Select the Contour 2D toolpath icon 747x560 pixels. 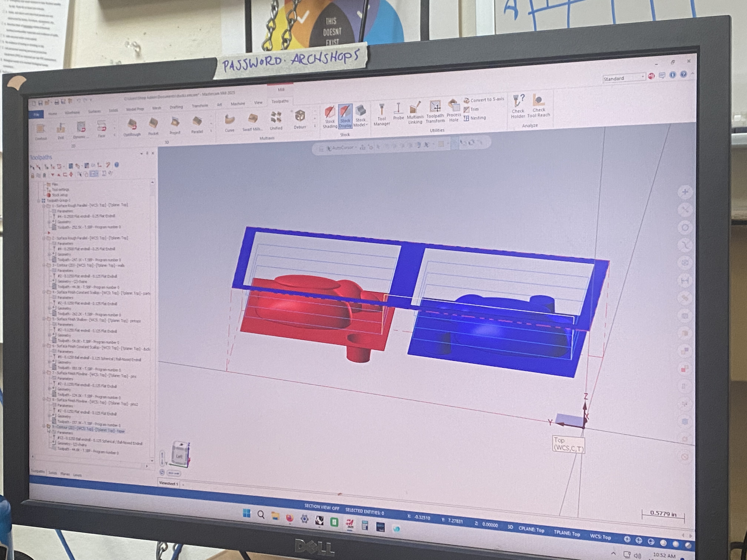(x=41, y=131)
